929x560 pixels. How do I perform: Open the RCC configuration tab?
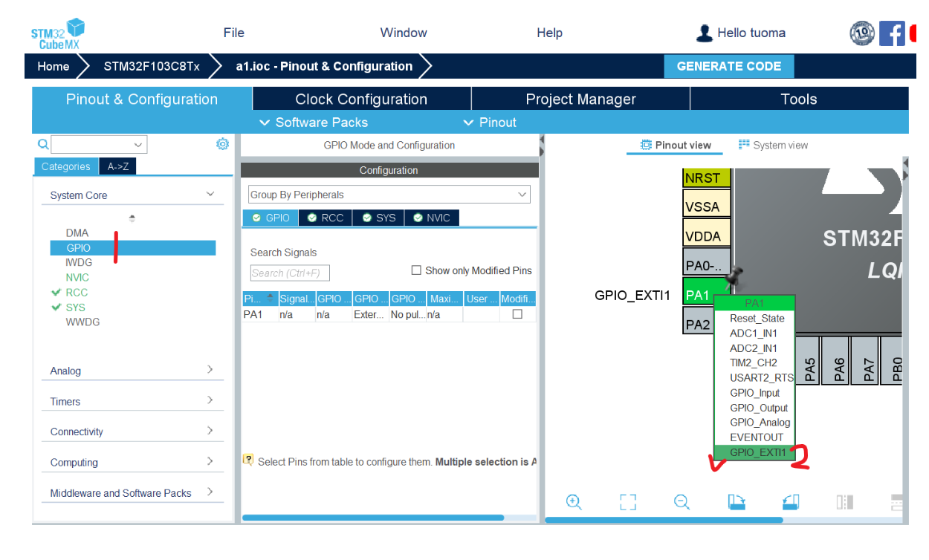tap(326, 218)
